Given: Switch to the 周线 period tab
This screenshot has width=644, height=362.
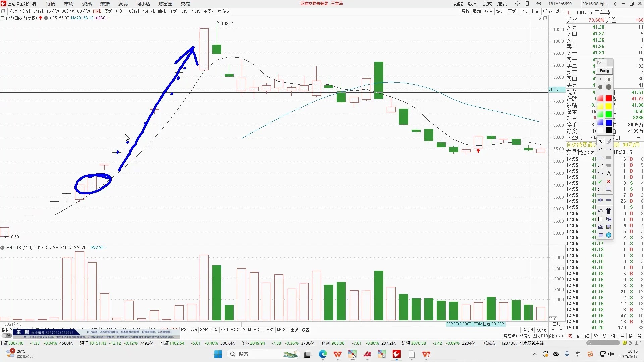Looking at the screenshot, I should 108,11.
